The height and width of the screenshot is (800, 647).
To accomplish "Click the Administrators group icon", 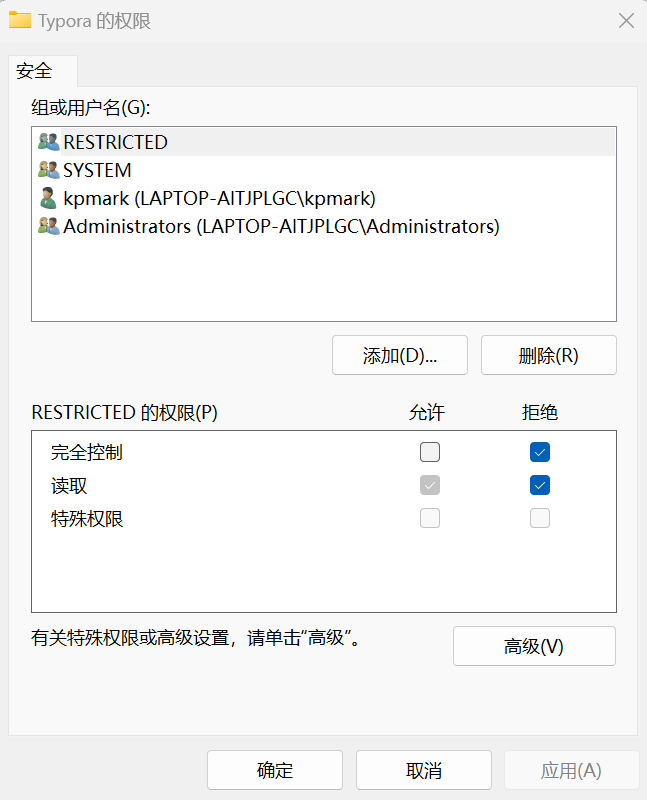I will [48, 226].
